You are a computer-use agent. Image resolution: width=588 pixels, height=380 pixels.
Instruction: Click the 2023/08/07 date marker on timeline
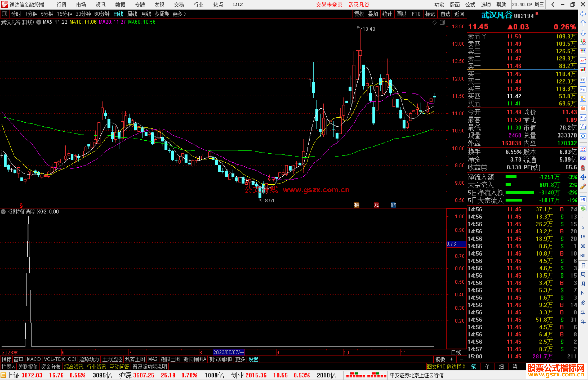pyautogui.click(x=228, y=352)
